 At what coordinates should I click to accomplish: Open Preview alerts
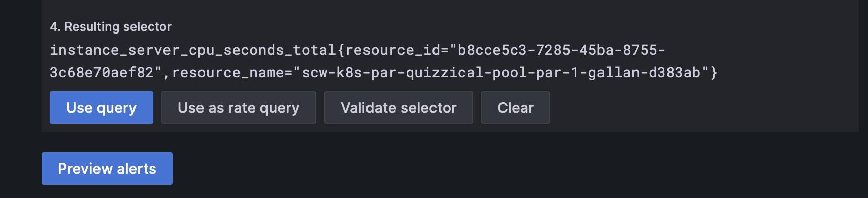click(107, 169)
